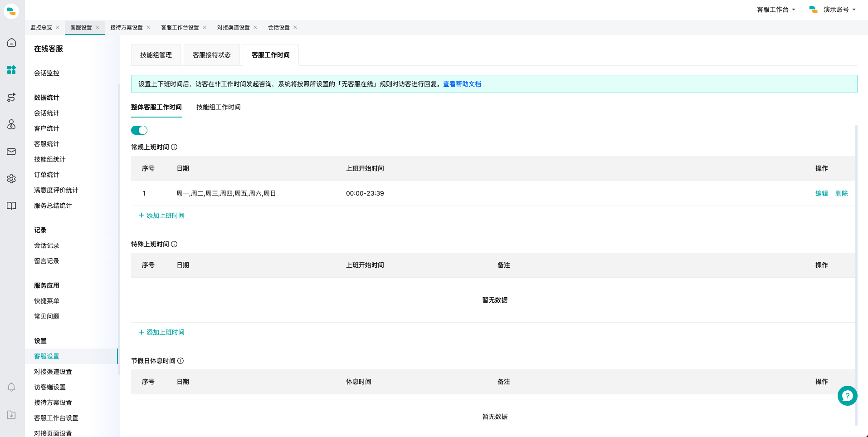
Task: Open the home icon in left sidebar
Action: pyautogui.click(x=11, y=43)
